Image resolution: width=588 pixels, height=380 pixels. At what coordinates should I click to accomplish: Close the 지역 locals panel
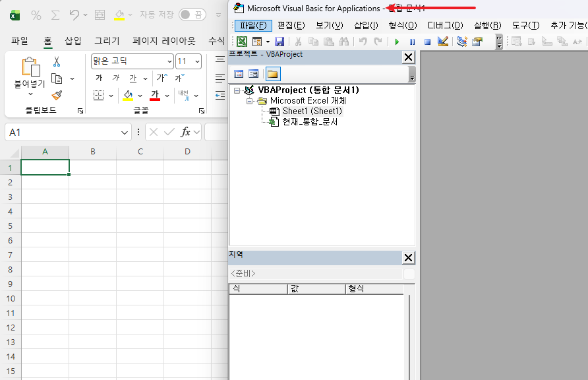point(408,258)
